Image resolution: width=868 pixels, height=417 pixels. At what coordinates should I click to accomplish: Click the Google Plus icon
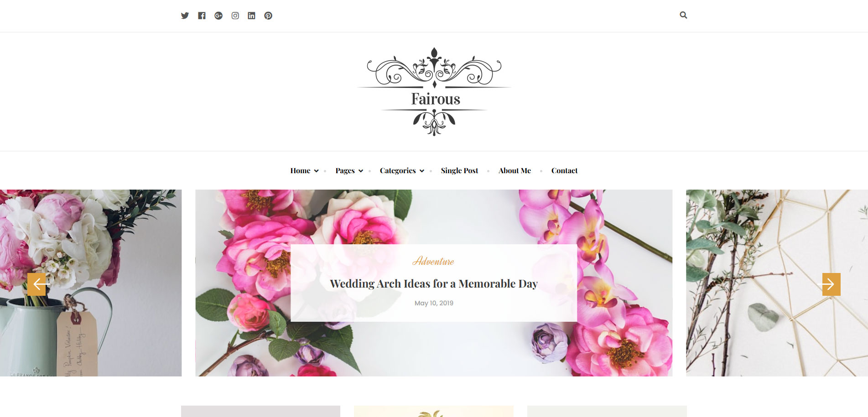218,15
